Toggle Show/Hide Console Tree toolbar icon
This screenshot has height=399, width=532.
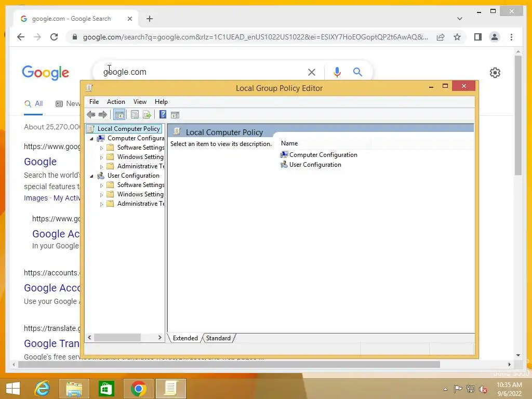[119, 115]
